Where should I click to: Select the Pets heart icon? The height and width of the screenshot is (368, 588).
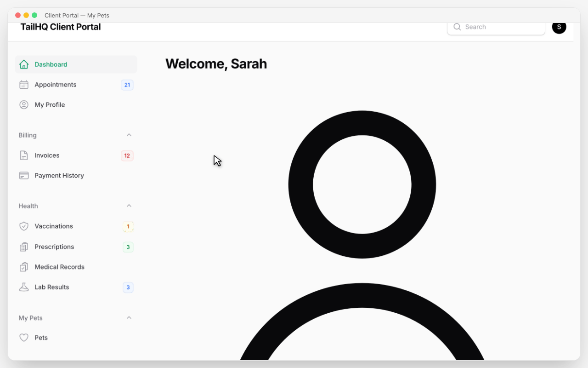coord(24,337)
